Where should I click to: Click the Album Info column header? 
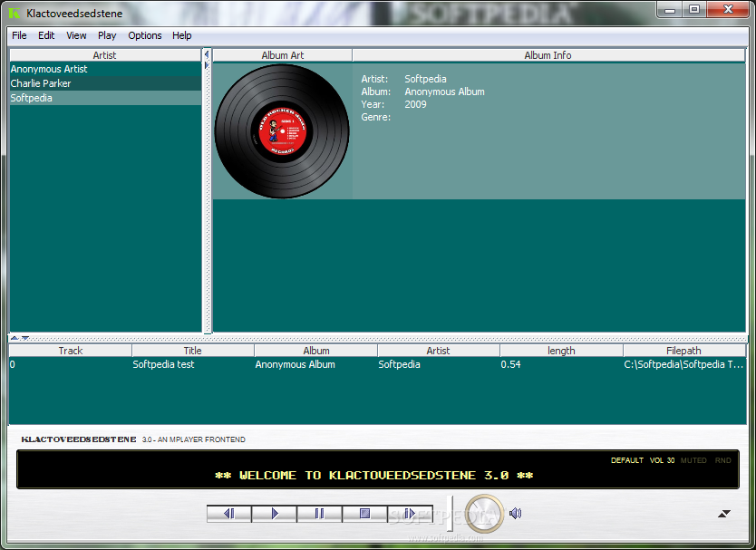click(x=548, y=55)
